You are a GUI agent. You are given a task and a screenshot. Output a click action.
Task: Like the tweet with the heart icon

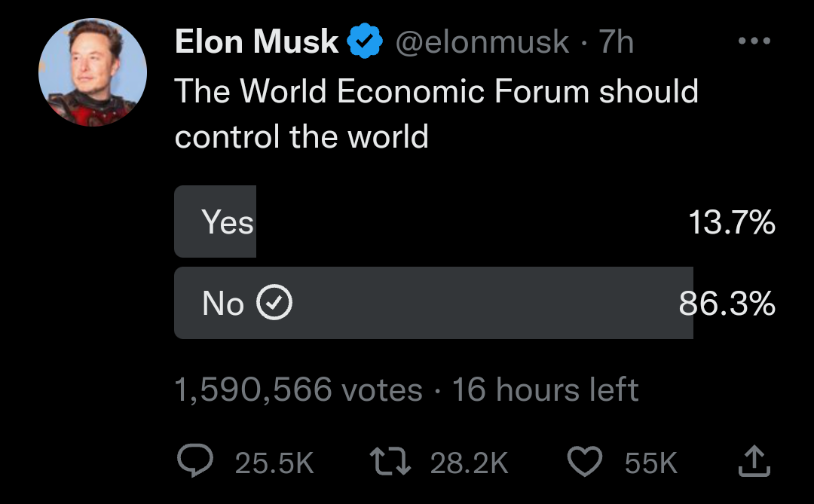pos(585,461)
